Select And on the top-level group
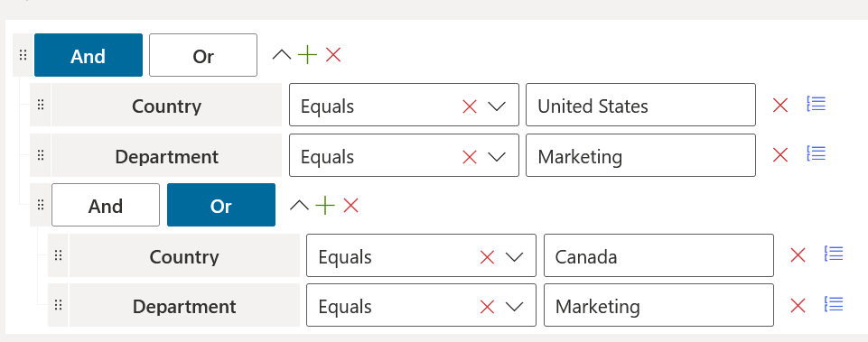Viewport: 868px width, 342px height. tap(89, 55)
